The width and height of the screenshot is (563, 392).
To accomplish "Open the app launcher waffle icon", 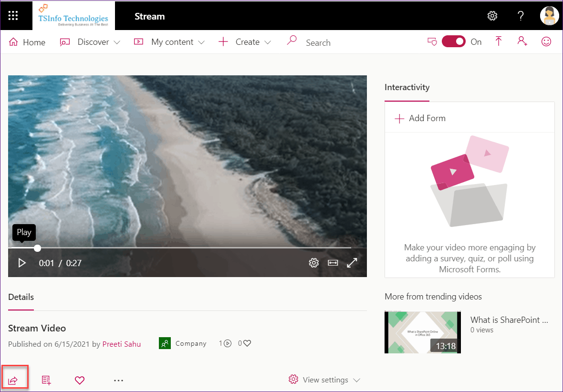I will pyautogui.click(x=13, y=15).
